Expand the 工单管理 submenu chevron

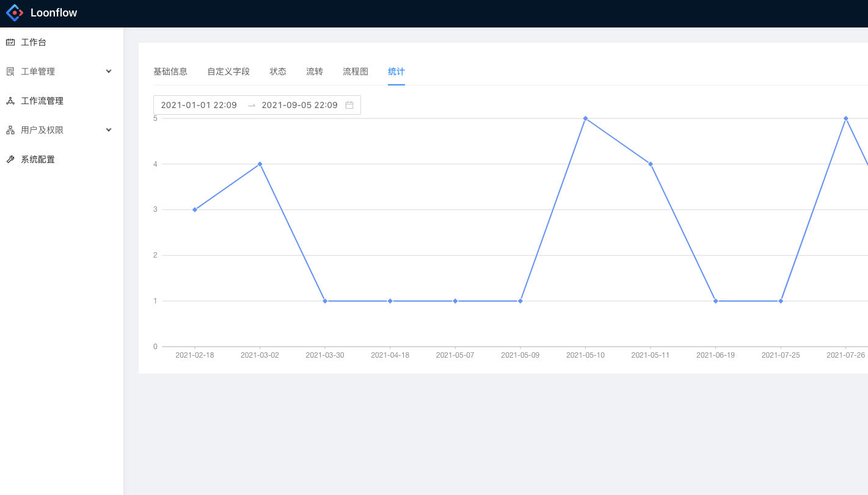pos(109,71)
